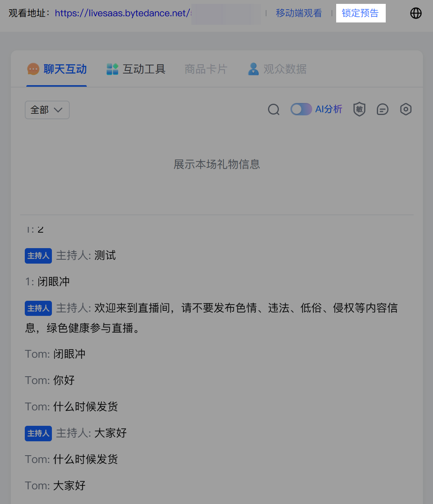Open the 互动工具 tab
The height and width of the screenshot is (504, 433).
click(x=136, y=69)
